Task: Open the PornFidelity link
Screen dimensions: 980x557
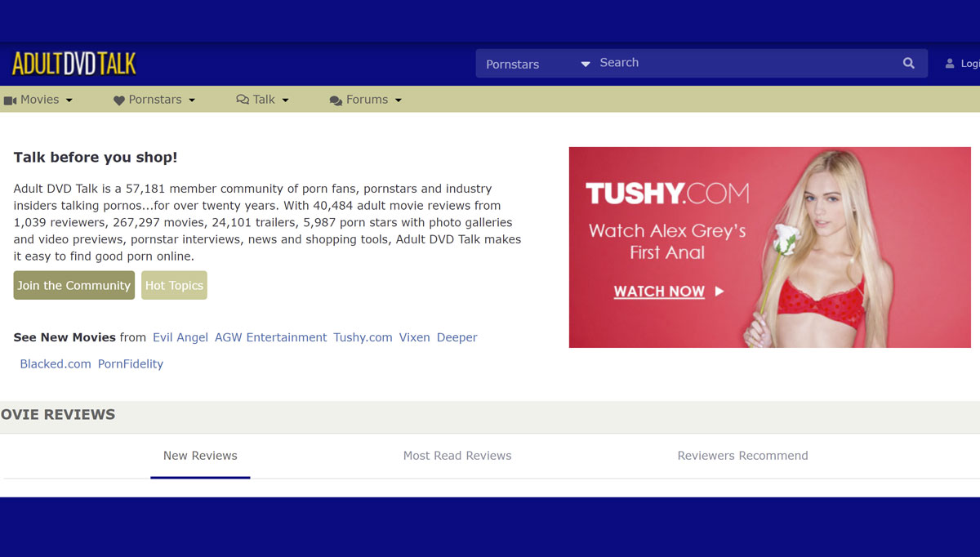Action: pos(131,364)
